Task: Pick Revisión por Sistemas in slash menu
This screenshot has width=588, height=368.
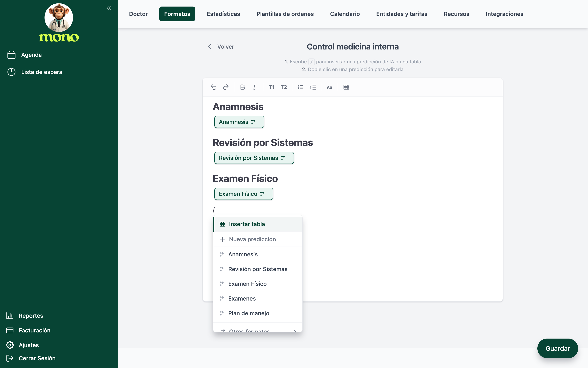Action: (257, 269)
